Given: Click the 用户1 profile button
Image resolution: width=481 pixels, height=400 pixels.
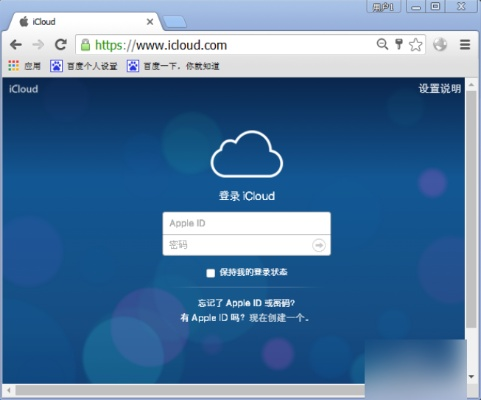Looking at the screenshot, I should coord(383,7).
